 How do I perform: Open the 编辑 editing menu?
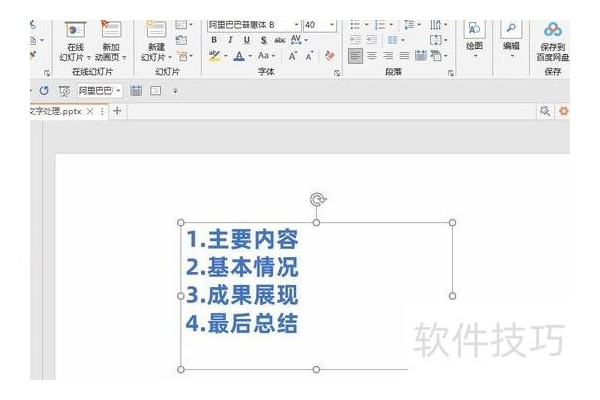511,40
